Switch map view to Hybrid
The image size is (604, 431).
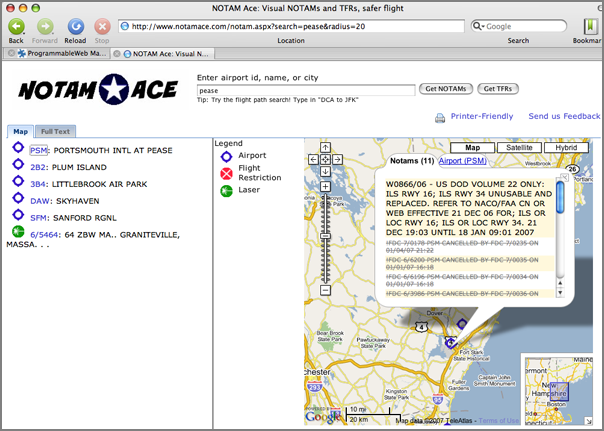(566, 148)
